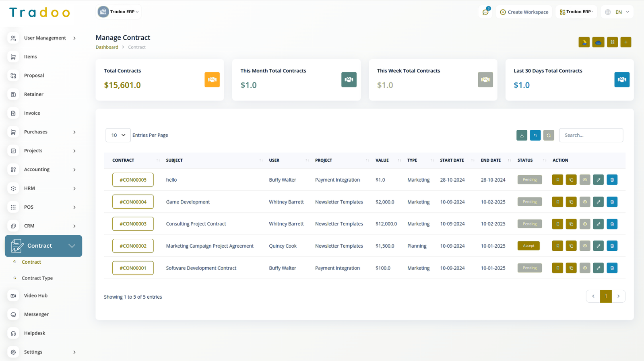Image resolution: width=644 pixels, height=361 pixels.
Task: Click the Create Workspace button
Action: pyautogui.click(x=524, y=12)
